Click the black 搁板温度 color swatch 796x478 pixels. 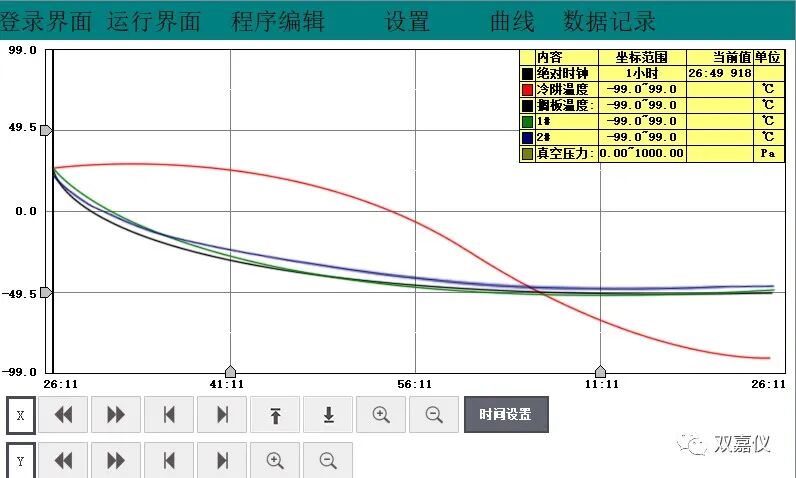click(527, 106)
